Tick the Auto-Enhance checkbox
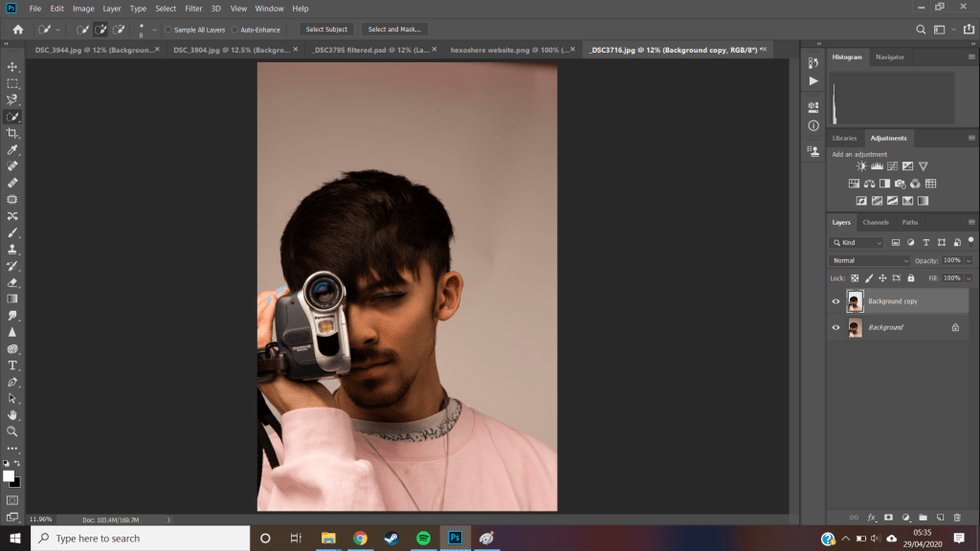This screenshot has height=551, width=980. click(x=234, y=30)
